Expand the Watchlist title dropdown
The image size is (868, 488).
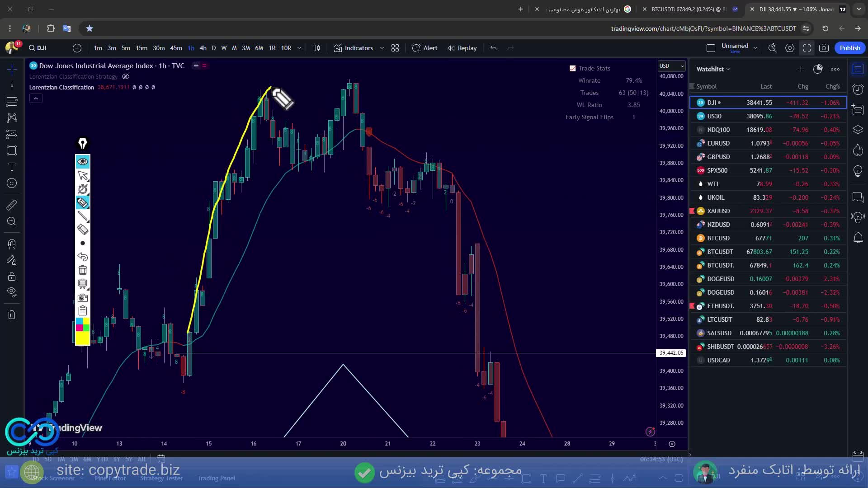click(x=728, y=69)
